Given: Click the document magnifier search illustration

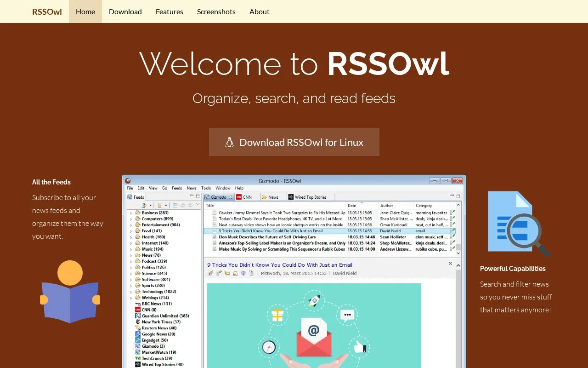Looking at the screenshot, I should tap(519, 224).
